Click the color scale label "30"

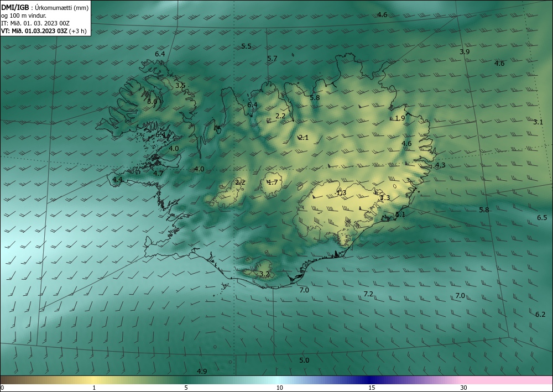click(x=464, y=388)
